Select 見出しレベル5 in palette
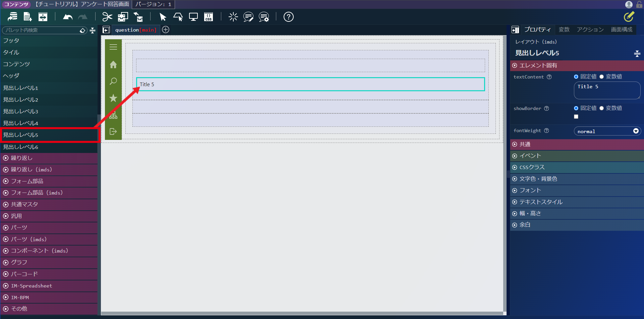 (49, 135)
